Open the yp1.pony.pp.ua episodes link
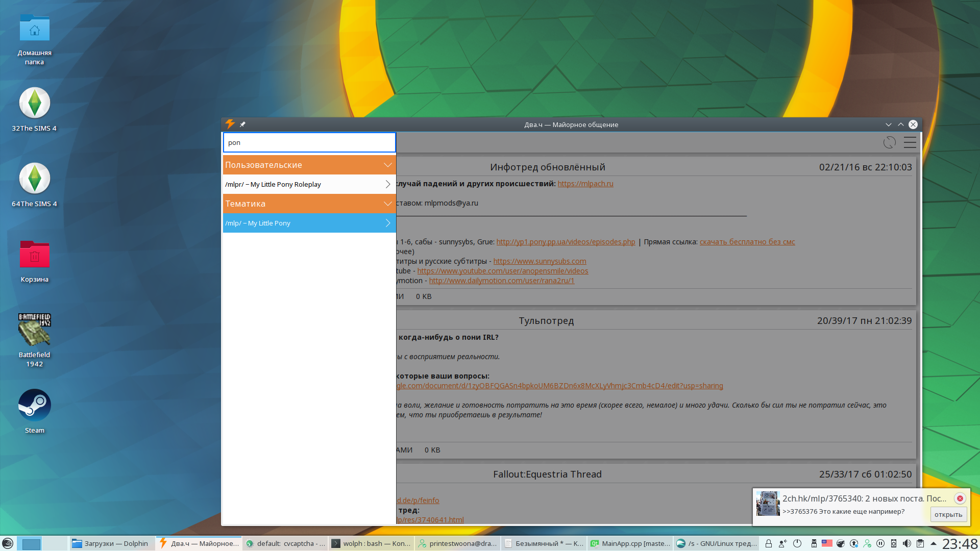Image resolution: width=980 pixels, height=551 pixels. point(566,242)
